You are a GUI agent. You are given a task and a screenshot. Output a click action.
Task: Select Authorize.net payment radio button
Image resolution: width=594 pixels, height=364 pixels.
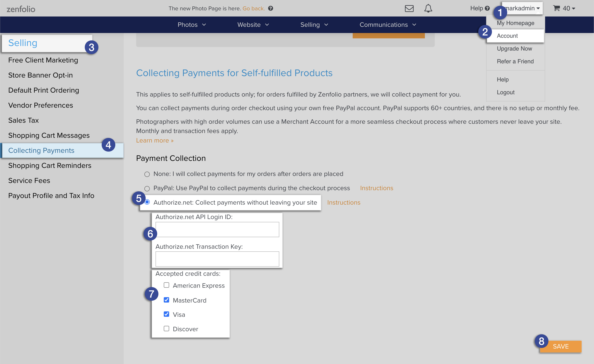coord(147,202)
